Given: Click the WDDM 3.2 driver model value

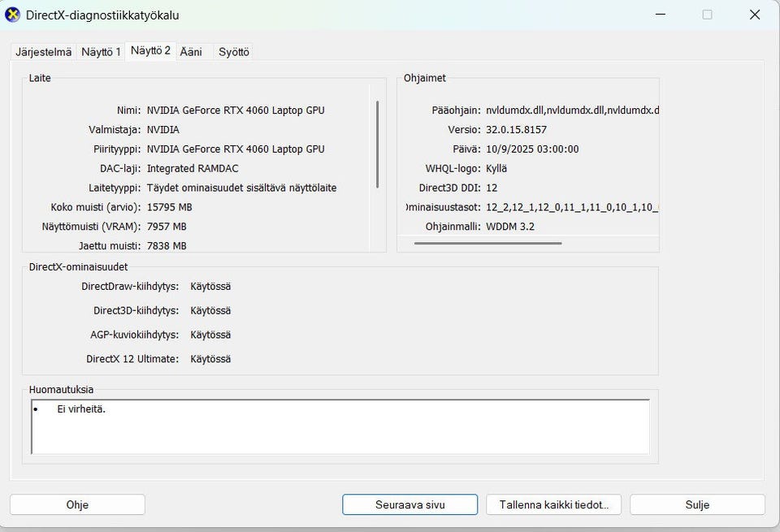Looking at the screenshot, I should 510,227.
